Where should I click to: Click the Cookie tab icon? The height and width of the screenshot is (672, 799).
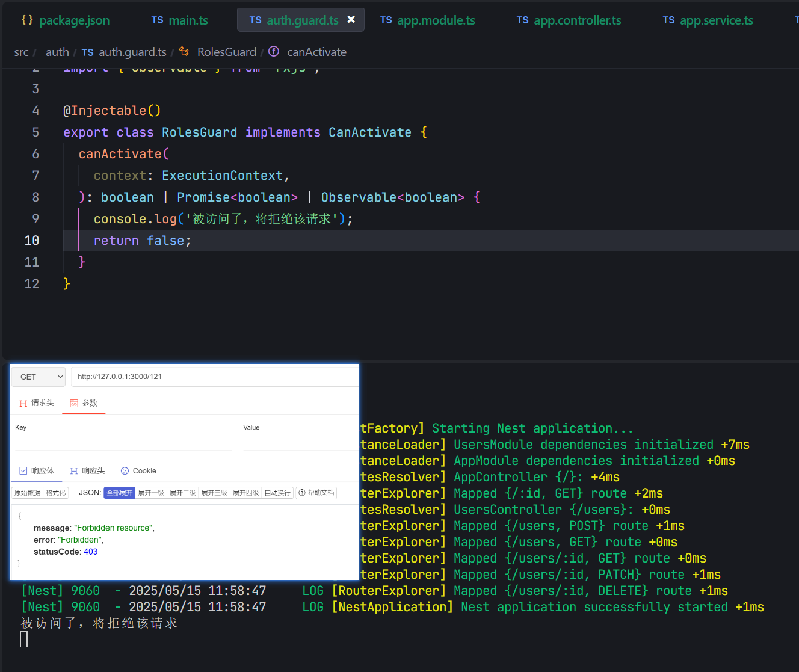point(125,471)
